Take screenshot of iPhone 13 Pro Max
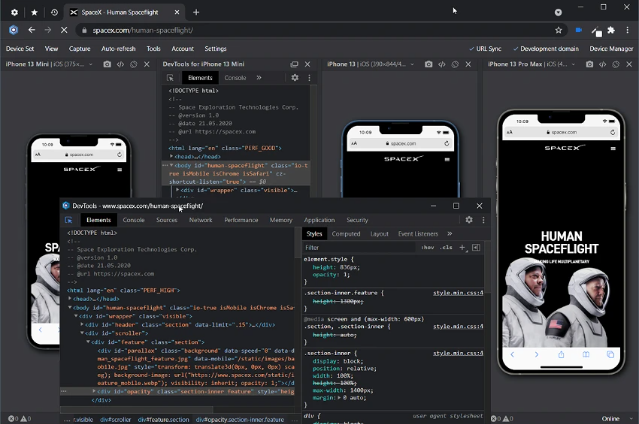This screenshot has height=424, width=639. tap(589, 64)
